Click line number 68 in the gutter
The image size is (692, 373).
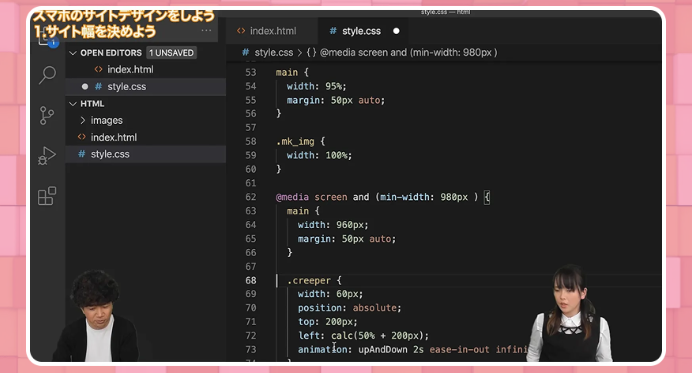pyautogui.click(x=251, y=280)
